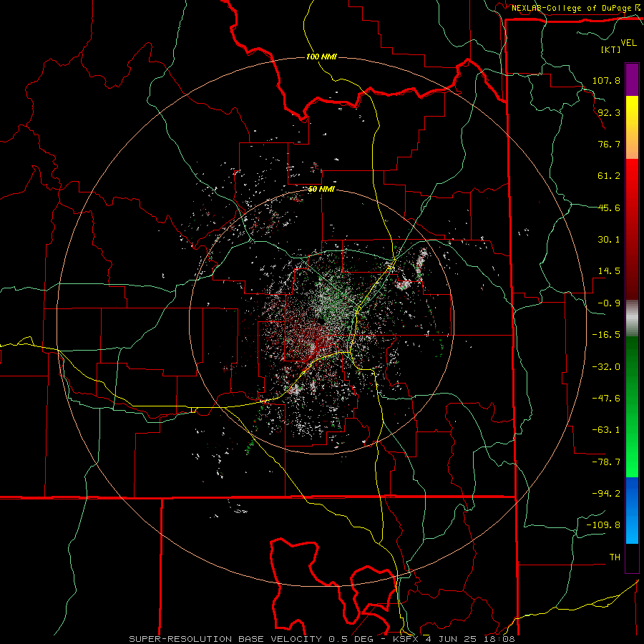
Task: Click the 107.8 legend value
Action: pyautogui.click(x=606, y=80)
